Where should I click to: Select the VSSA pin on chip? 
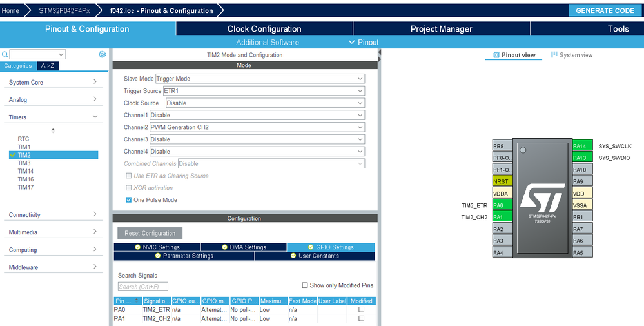point(583,205)
